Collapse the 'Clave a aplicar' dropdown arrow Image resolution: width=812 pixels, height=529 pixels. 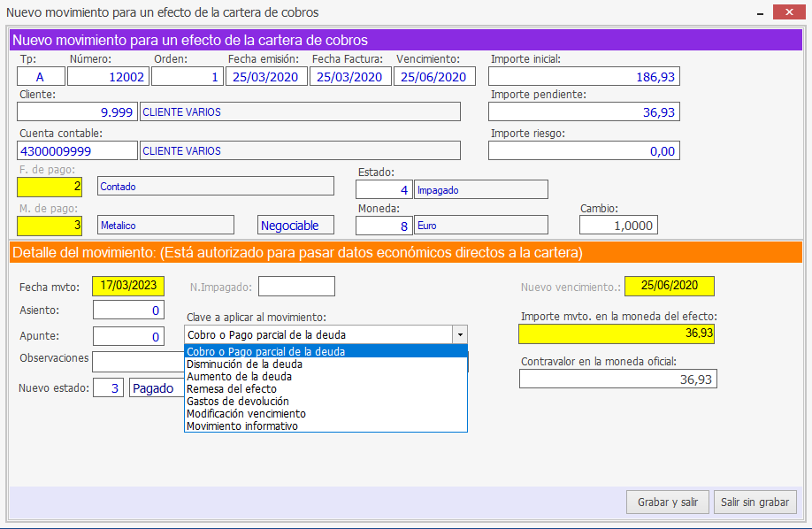pyautogui.click(x=459, y=335)
